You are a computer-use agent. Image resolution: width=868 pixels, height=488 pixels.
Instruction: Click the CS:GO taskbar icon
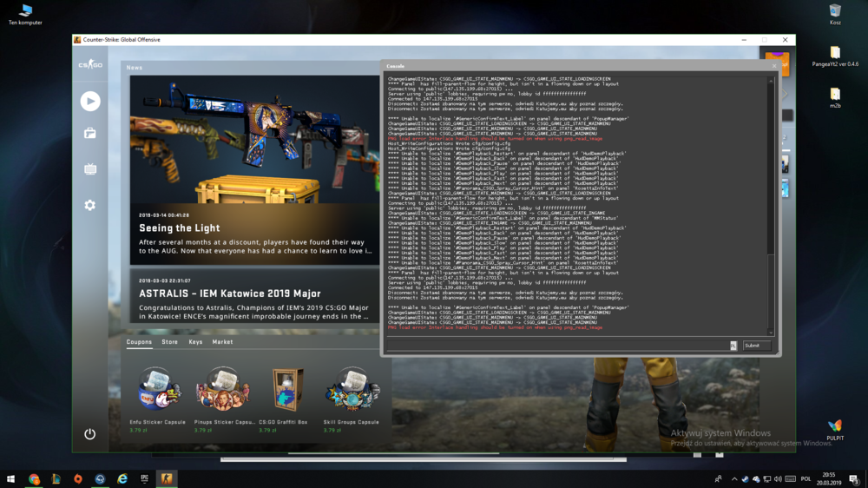tap(167, 478)
